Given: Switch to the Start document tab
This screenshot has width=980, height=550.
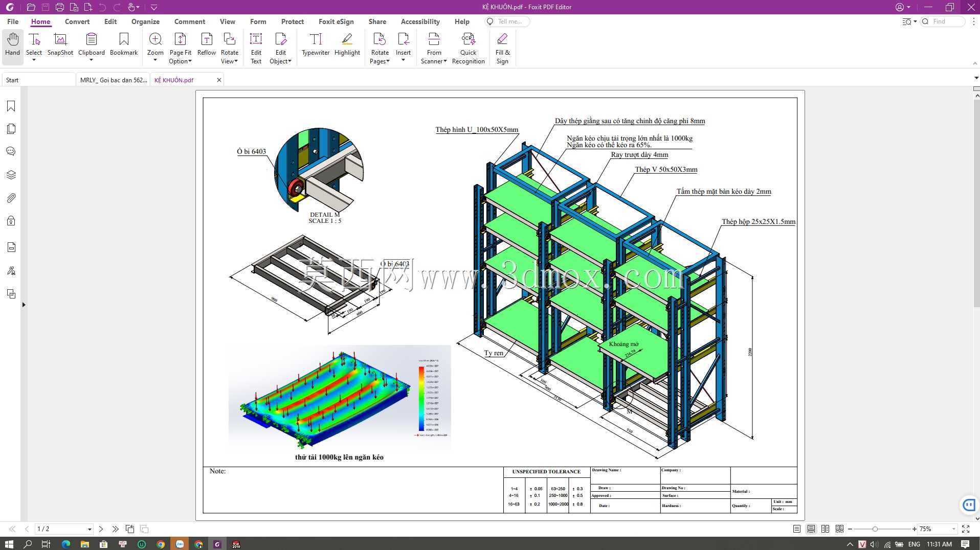Looking at the screenshot, I should [39, 80].
